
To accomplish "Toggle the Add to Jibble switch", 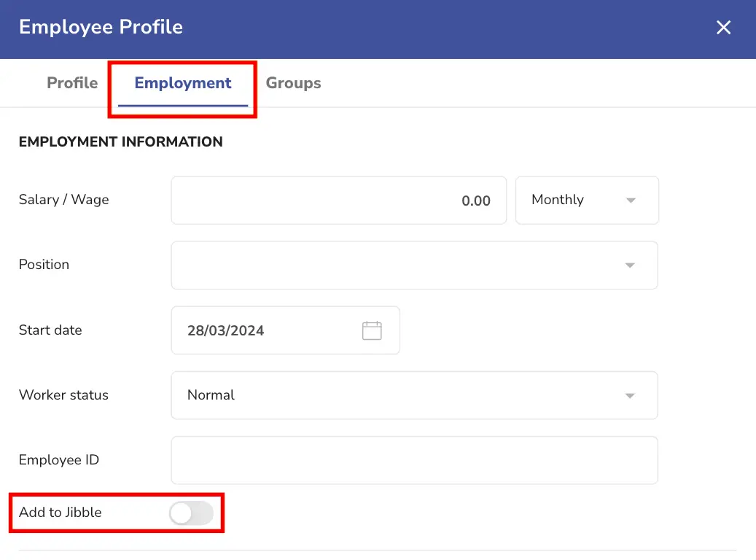I will tap(192, 513).
